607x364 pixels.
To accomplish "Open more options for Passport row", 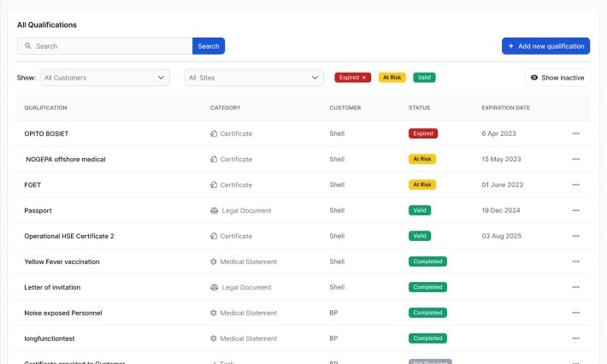I will (x=575, y=210).
